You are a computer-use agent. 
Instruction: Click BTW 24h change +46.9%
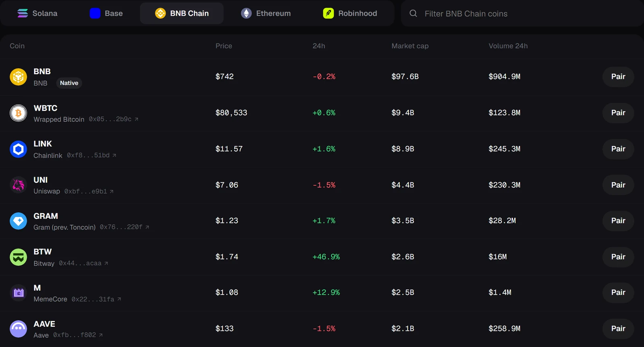coord(326,257)
